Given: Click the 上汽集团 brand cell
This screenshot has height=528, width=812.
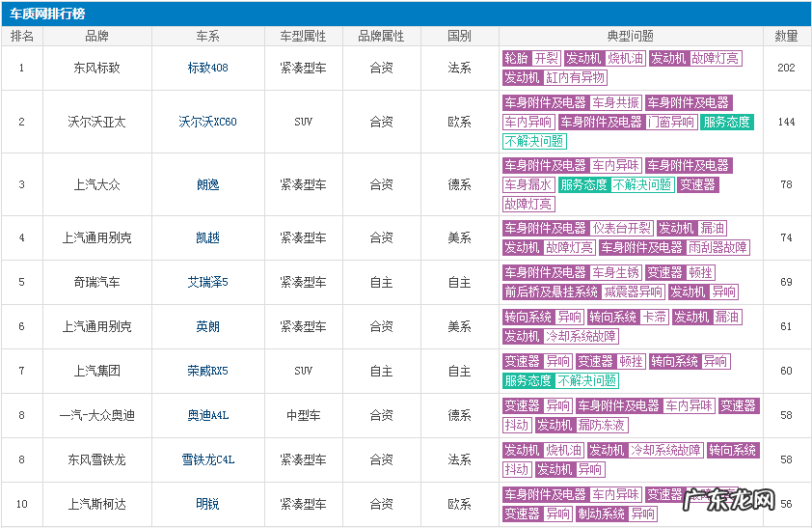Looking at the screenshot, I should [96, 371].
